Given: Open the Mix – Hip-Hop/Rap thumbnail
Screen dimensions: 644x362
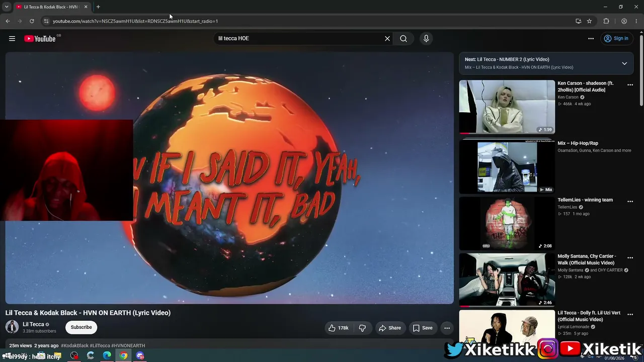Looking at the screenshot, I should (x=507, y=167).
